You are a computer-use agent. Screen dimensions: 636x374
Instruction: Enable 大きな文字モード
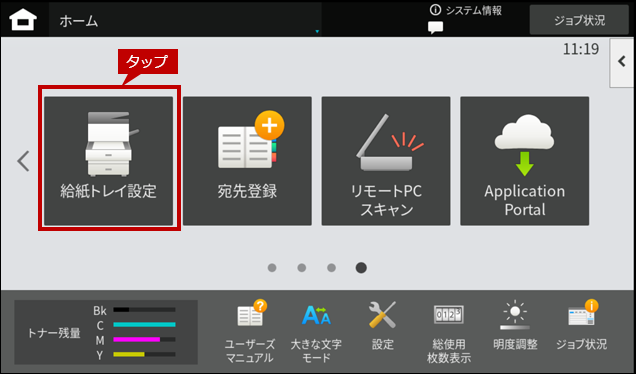[316, 331]
